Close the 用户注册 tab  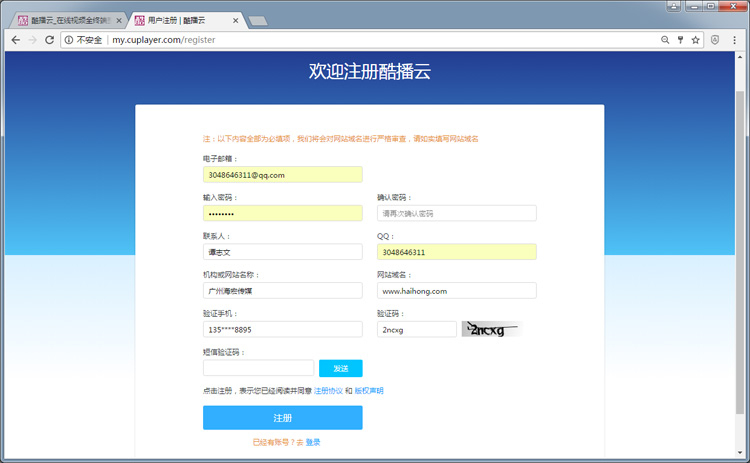(x=235, y=19)
